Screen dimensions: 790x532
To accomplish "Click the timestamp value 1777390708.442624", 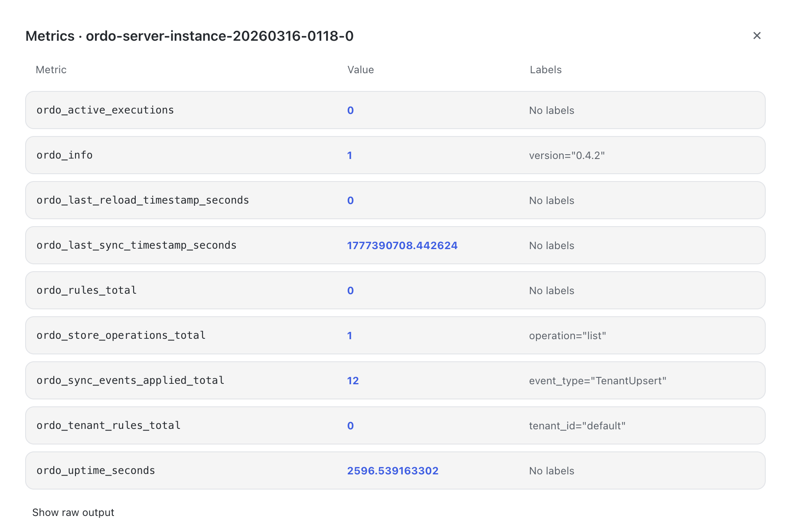I will tap(402, 245).
